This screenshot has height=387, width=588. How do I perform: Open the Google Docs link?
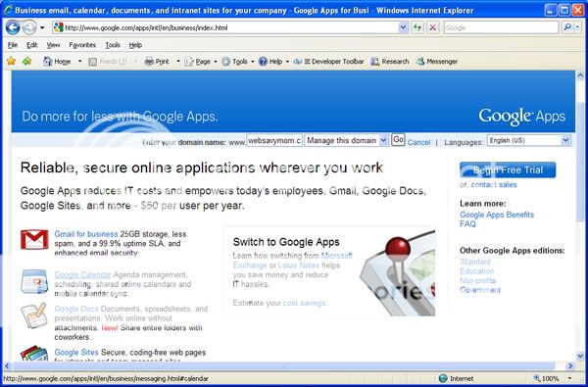76,309
